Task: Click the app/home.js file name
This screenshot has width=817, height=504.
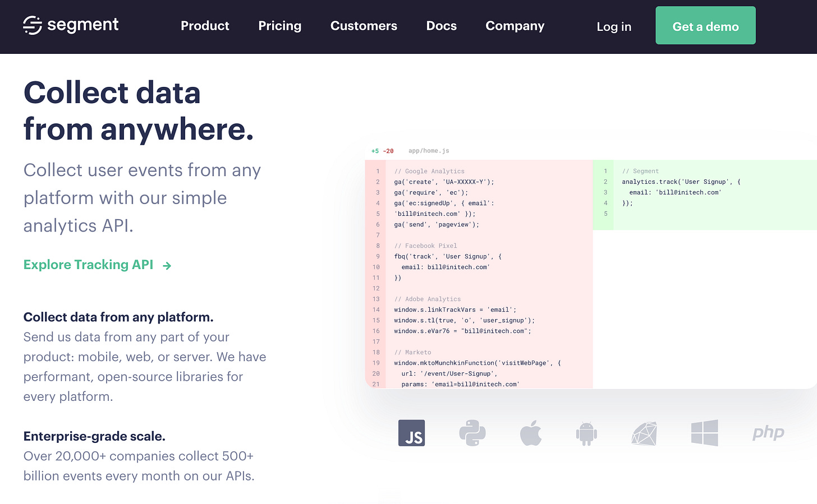Action: pos(429,151)
